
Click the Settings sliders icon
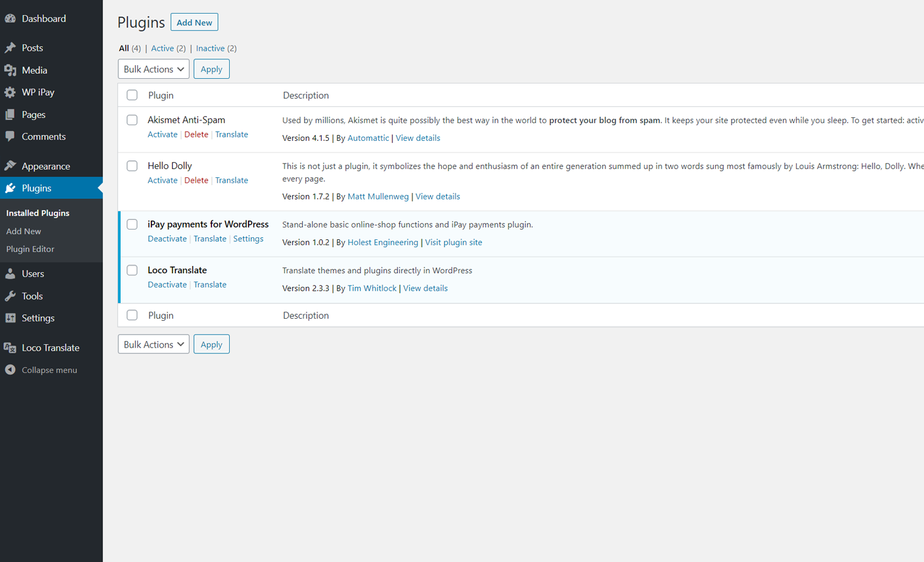(10, 318)
